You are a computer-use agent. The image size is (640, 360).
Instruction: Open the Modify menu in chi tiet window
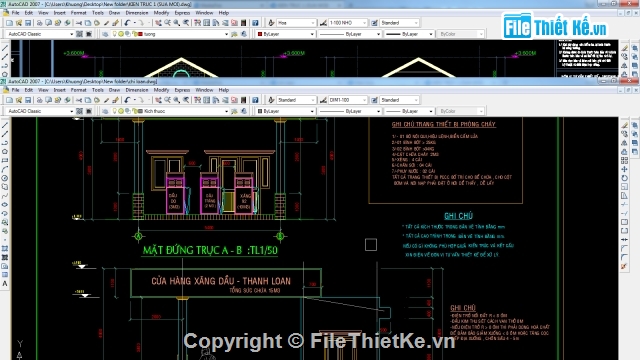(161, 90)
